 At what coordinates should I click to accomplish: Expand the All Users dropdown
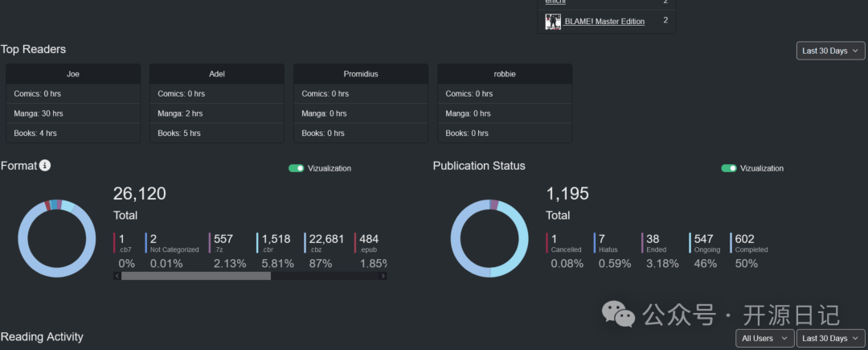tap(764, 339)
